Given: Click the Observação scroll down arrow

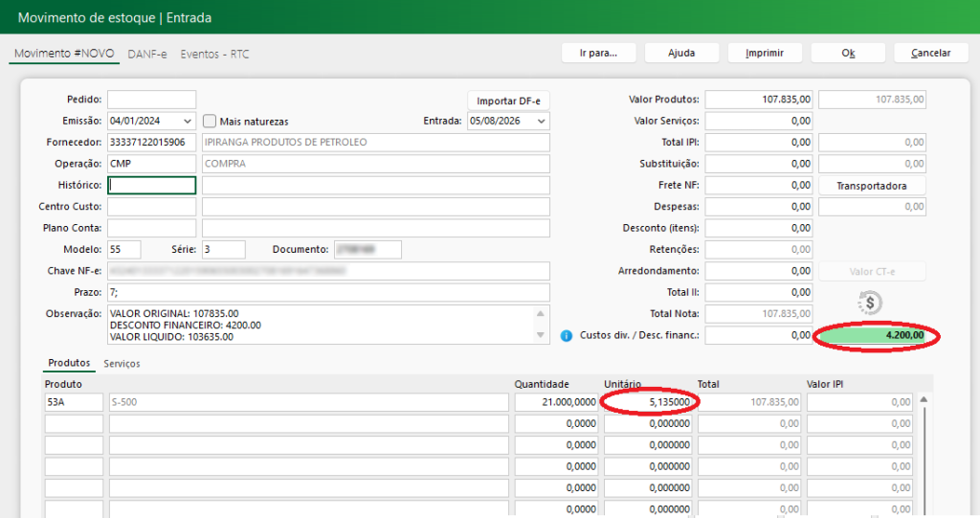Looking at the screenshot, I should 541,335.
